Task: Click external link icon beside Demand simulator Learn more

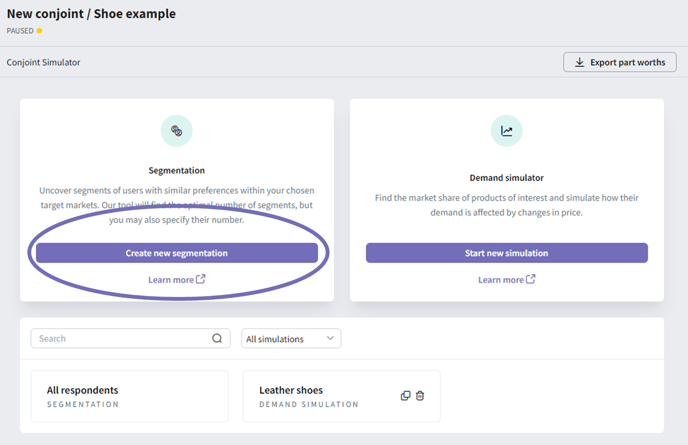Action: (530, 279)
